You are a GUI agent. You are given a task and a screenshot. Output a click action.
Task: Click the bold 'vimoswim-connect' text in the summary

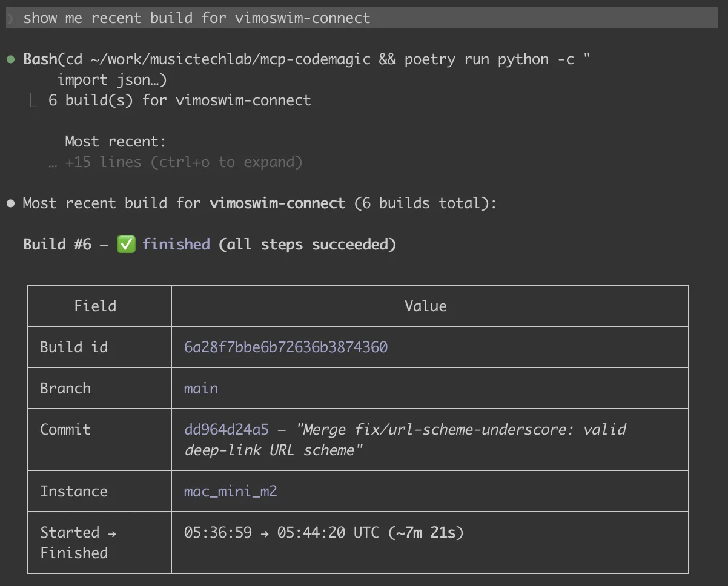pyautogui.click(x=277, y=203)
